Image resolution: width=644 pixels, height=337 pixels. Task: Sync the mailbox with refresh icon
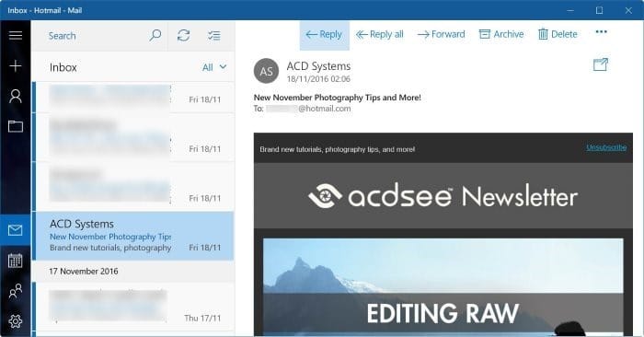point(184,35)
